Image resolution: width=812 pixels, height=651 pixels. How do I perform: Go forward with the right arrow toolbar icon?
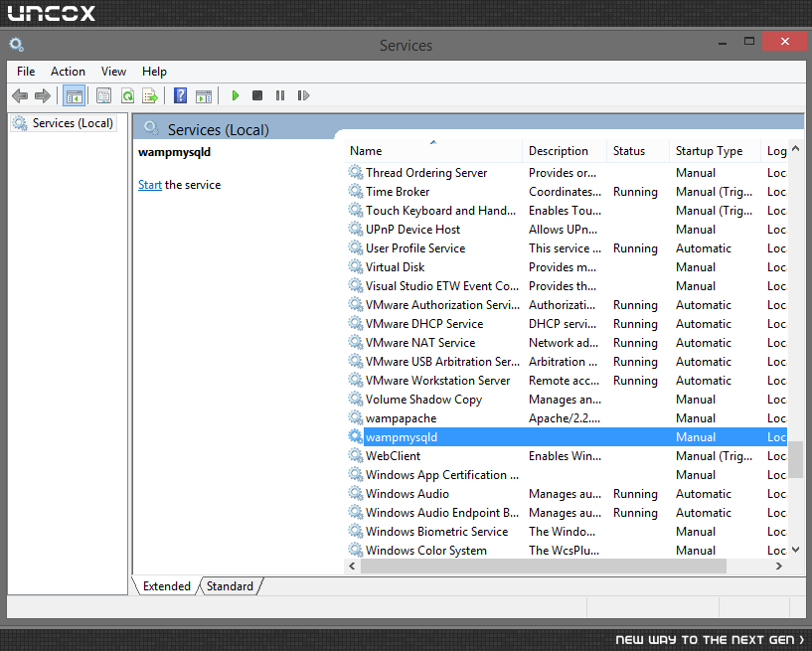43,95
